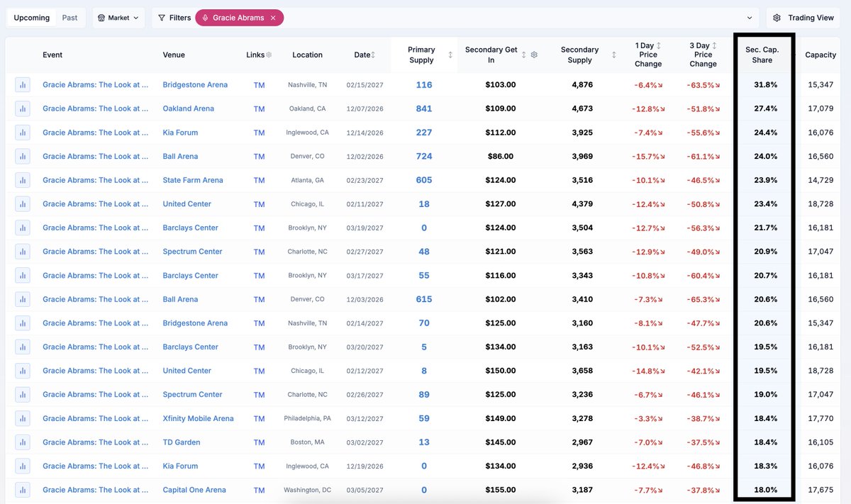Click the Location column header

click(307, 55)
